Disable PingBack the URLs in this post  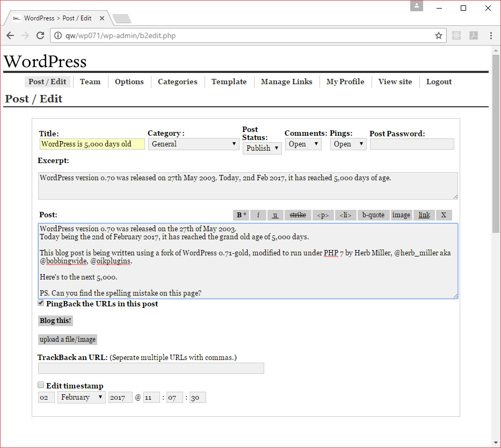coord(41,303)
